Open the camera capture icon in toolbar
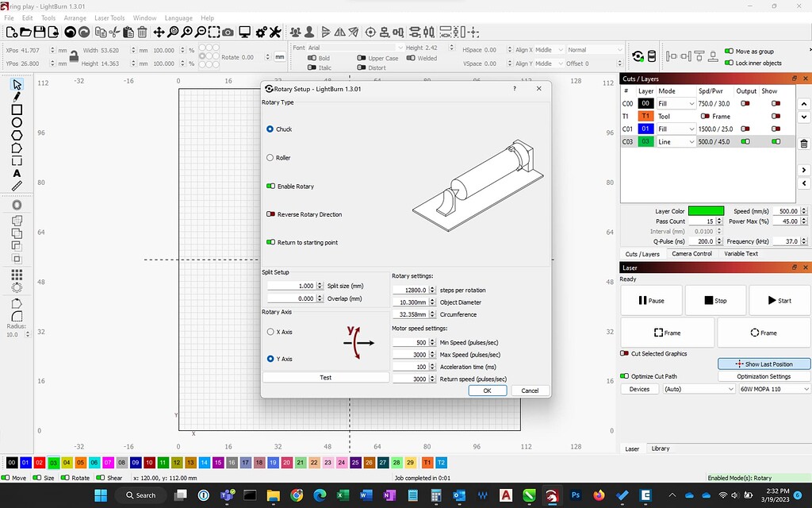This screenshot has width=812, height=508. pyautogui.click(x=228, y=32)
